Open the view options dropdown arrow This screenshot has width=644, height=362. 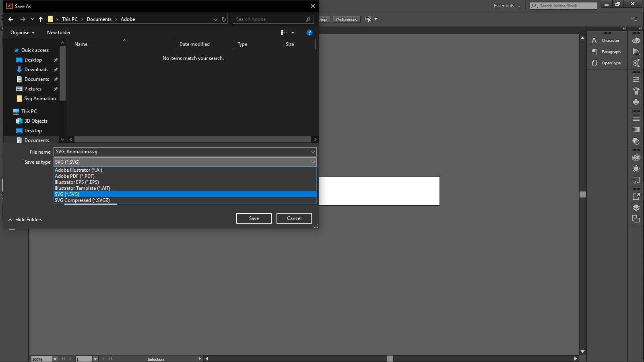[x=293, y=33]
